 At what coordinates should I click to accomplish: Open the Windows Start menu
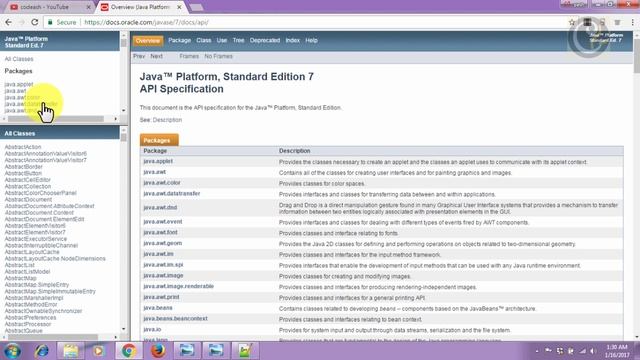[12, 351]
